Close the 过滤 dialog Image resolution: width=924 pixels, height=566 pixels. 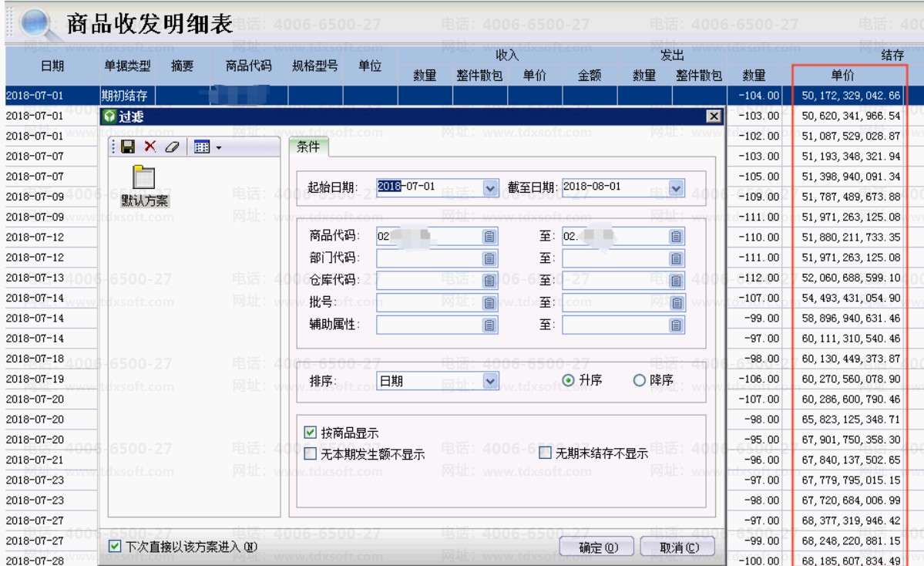714,116
